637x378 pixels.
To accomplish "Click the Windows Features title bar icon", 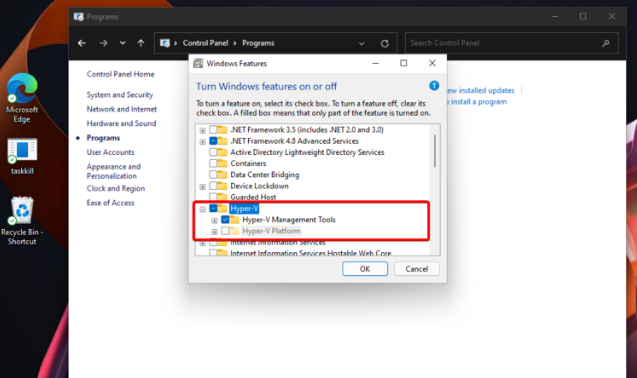I will (198, 63).
